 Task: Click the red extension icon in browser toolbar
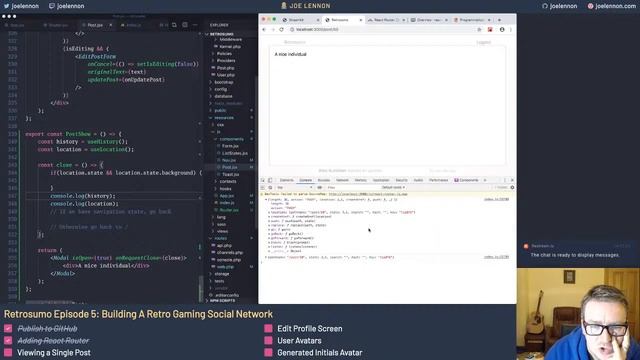pyautogui.click(x=490, y=29)
